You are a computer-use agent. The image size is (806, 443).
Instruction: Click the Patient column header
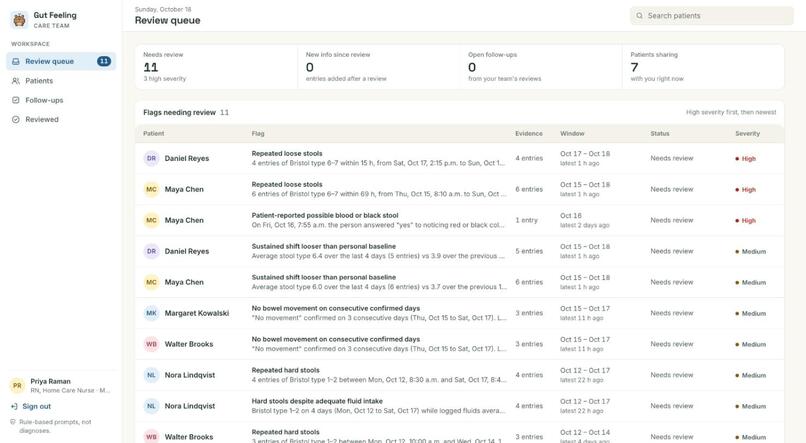[x=154, y=134]
